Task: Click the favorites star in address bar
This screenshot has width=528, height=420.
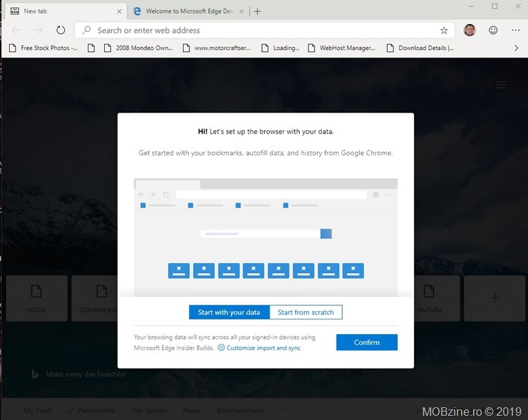Action: (444, 30)
